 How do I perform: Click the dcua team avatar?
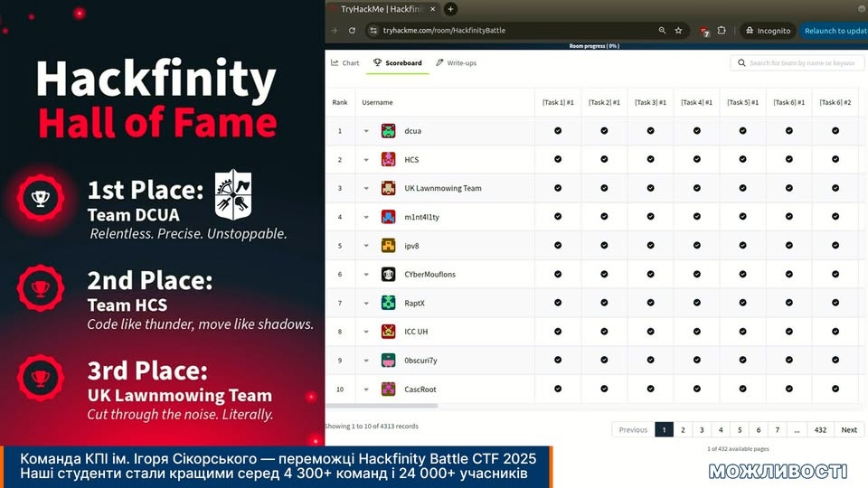pos(388,131)
